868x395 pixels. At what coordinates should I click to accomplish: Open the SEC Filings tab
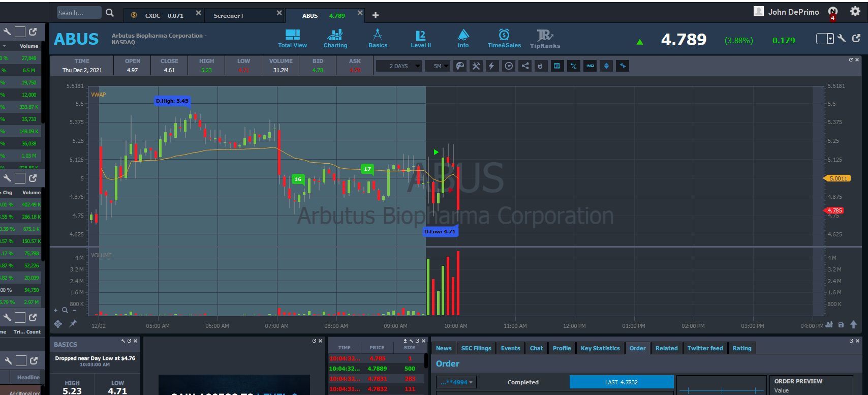[476, 348]
